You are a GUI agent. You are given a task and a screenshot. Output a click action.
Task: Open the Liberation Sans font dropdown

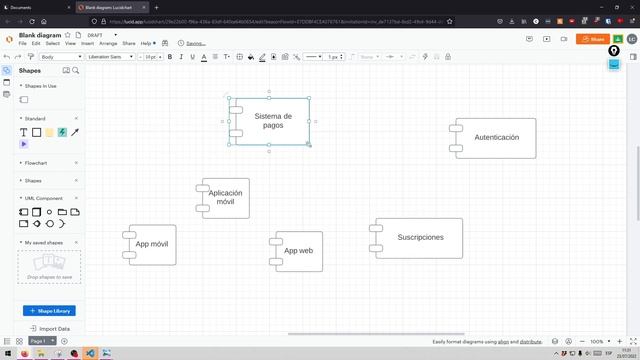click(110, 57)
